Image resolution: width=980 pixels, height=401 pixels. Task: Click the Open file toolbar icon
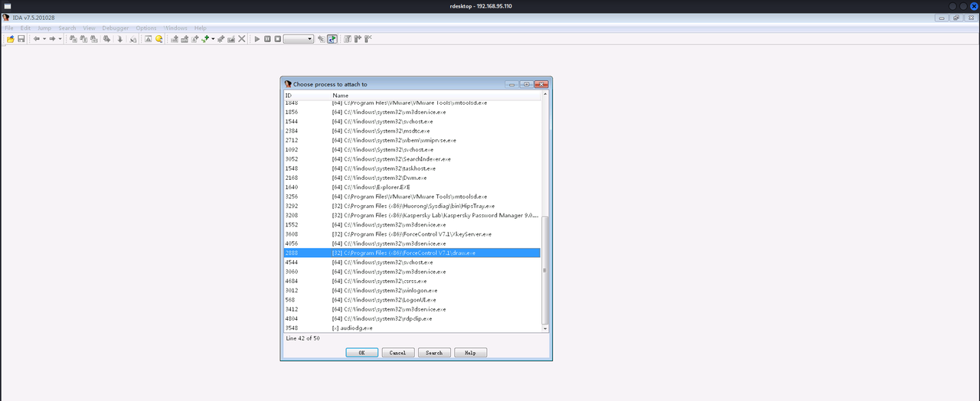(11, 39)
